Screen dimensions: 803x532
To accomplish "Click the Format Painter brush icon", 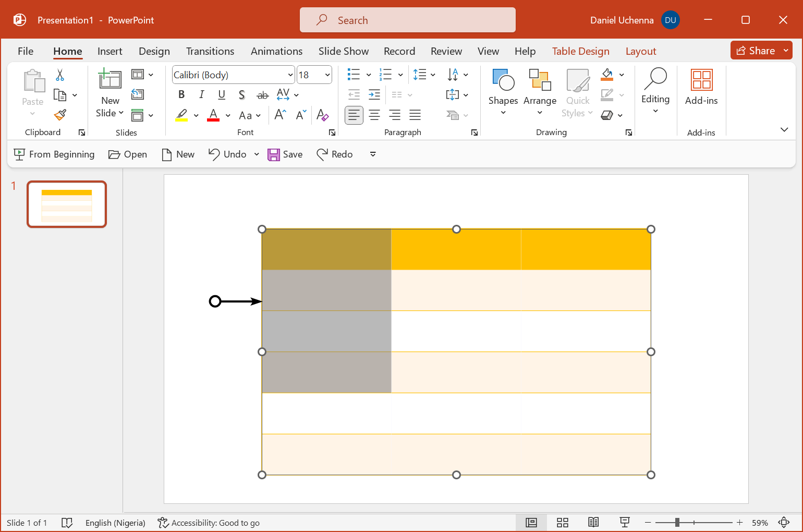I will point(60,115).
